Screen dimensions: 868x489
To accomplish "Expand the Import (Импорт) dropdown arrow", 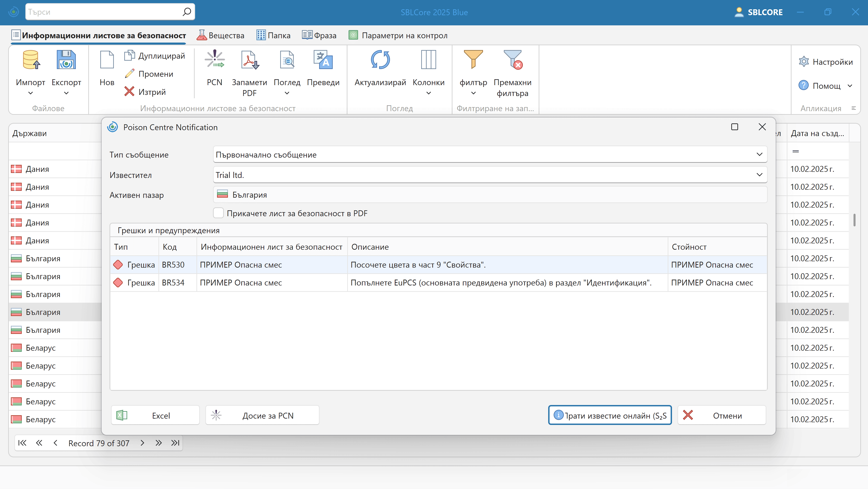I will 30,93.
